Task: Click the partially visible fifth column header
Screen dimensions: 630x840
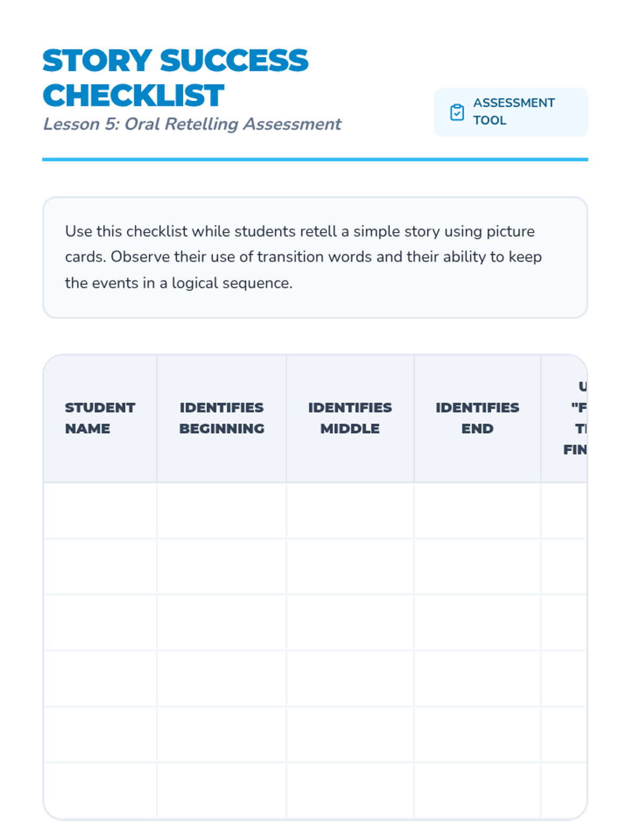Action: coord(564,418)
